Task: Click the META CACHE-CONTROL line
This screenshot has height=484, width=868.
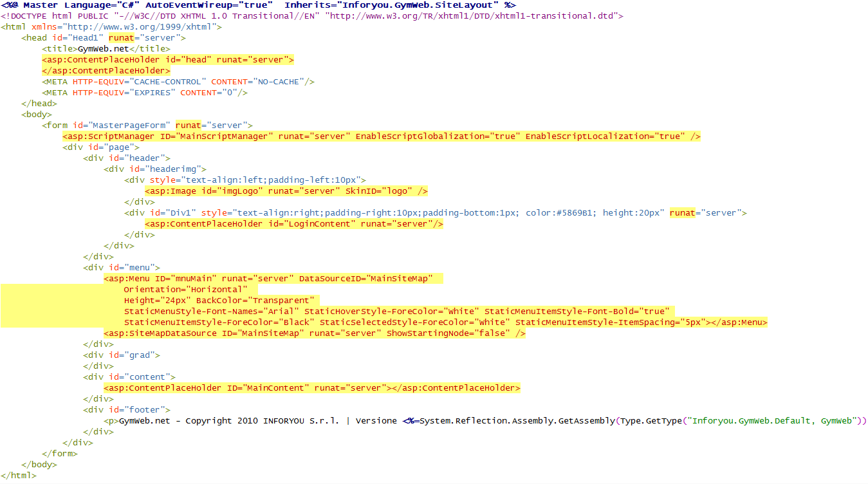Action: coord(178,81)
